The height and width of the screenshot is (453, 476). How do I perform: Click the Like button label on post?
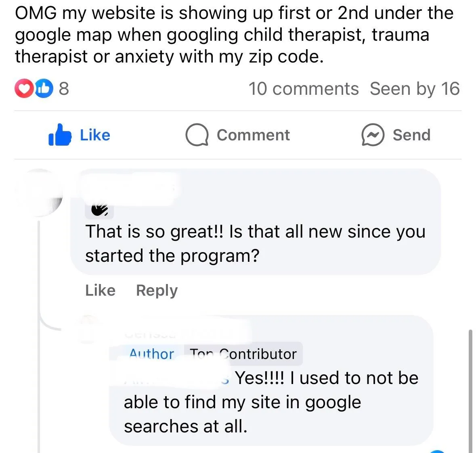(95, 135)
